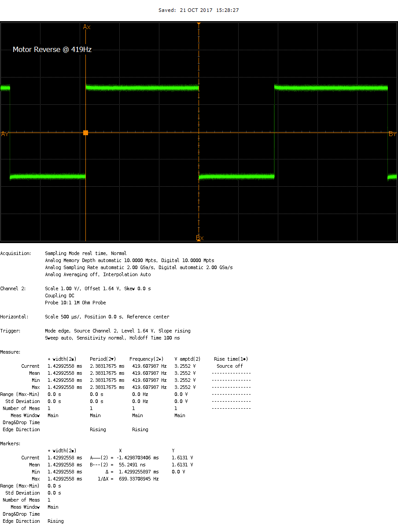398x532 pixels.
Task: Click the By marker label on right edge
Action: pyautogui.click(x=392, y=134)
